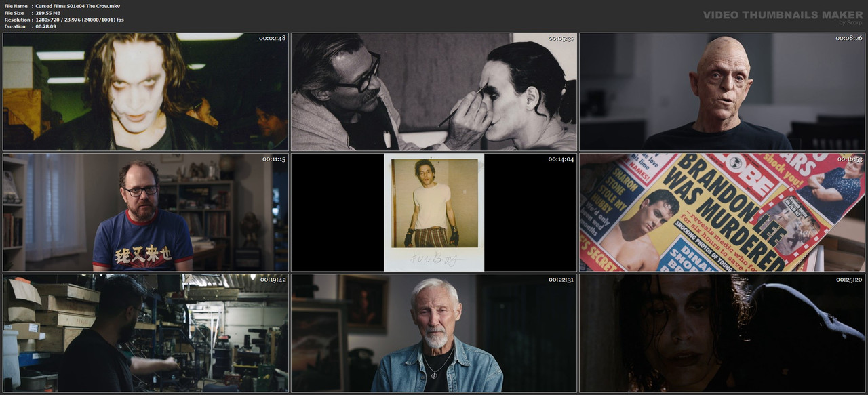Open the bald man interview thumbnail

(x=722, y=91)
